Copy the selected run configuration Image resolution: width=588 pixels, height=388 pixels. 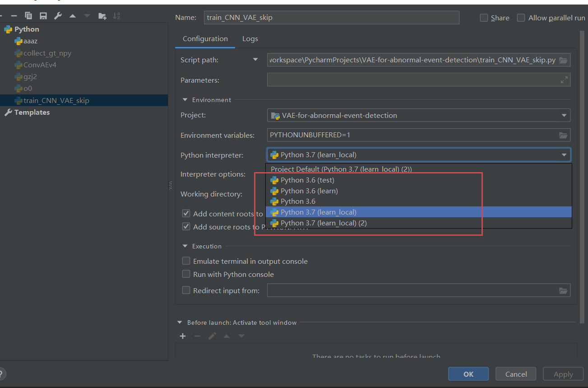[x=28, y=15]
